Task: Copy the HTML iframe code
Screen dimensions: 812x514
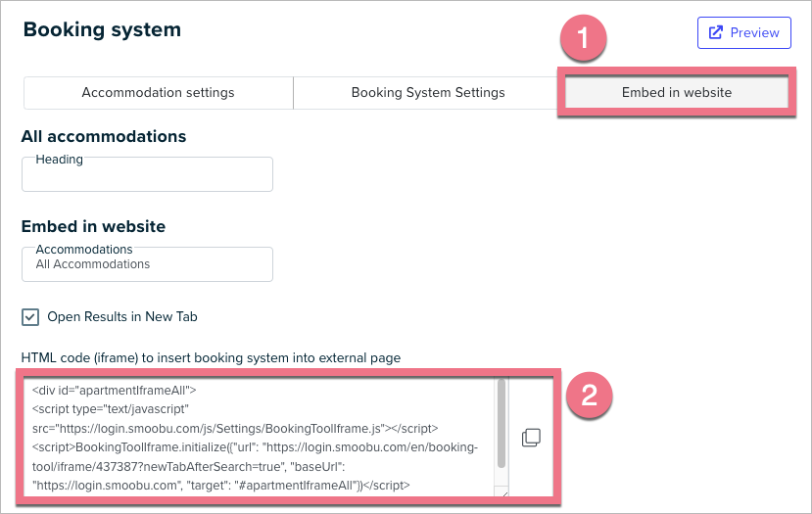Action: click(531, 438)
